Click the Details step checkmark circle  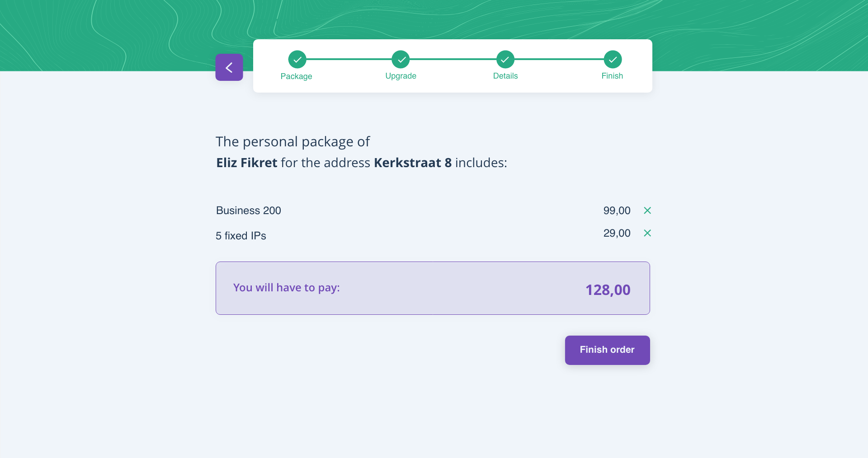[x=505, y=59]
